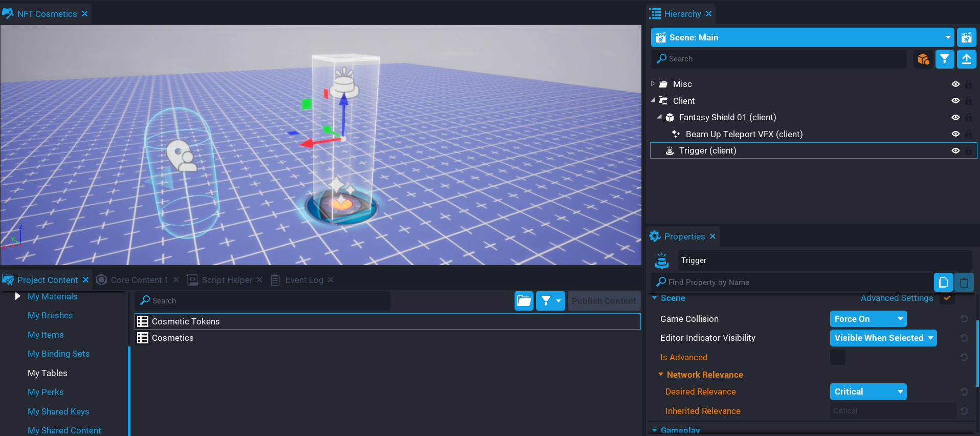980x436 pixels.
Task: Click the copy properties icon
Action: [x=943, y=282]
